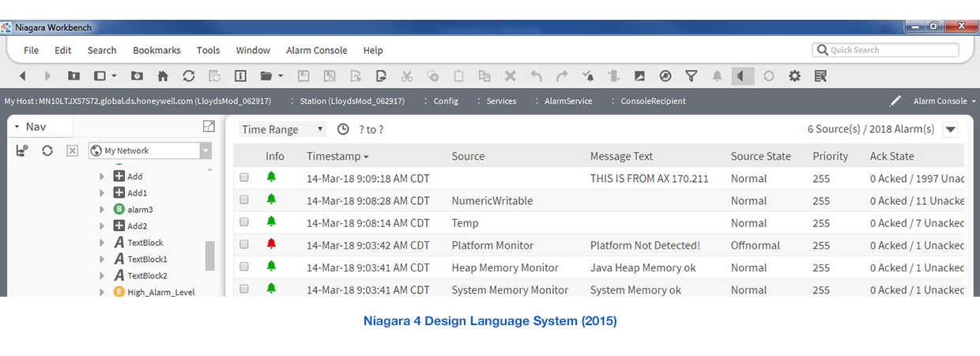Screen dimensions: 980x356
Task: Expand the Add2 tree node
Action: tap(102, 226)
